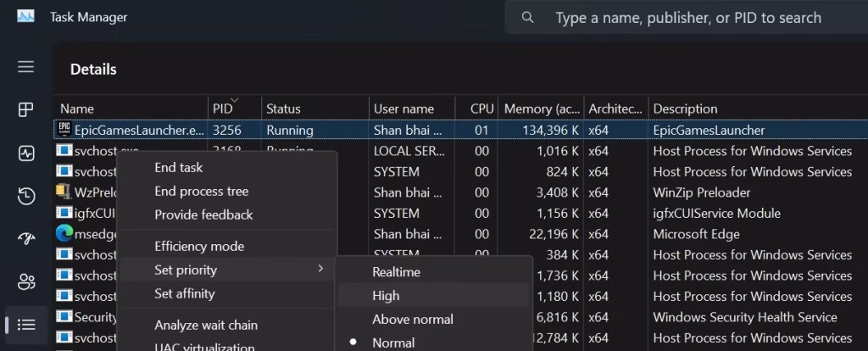The image size is (868, 351).
Task: Select the EpicGamesLauncher.exe process name
Action: click(x=139, y=131)
